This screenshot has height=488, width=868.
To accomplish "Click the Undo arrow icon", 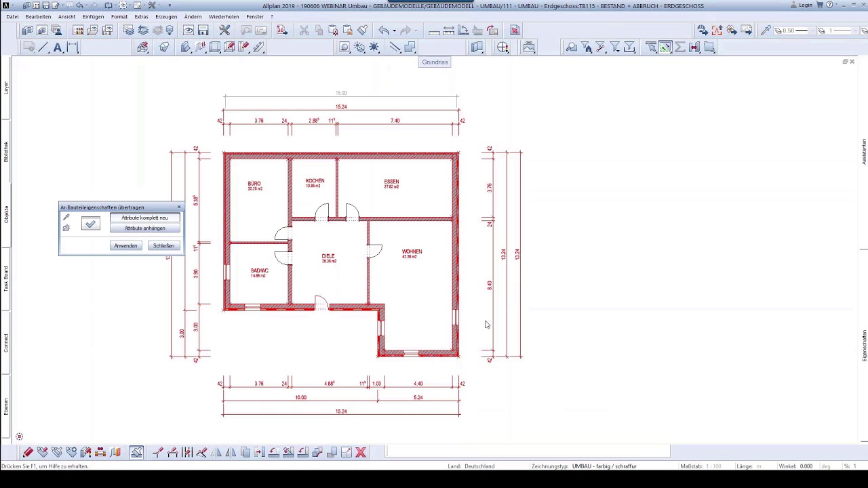I will coord(384,30).
